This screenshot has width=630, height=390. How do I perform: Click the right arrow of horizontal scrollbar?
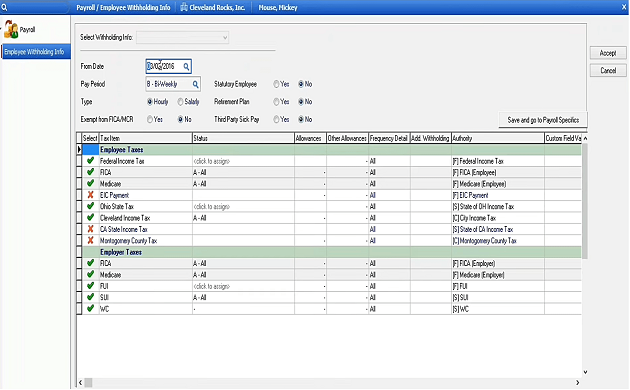pos(578,383)
